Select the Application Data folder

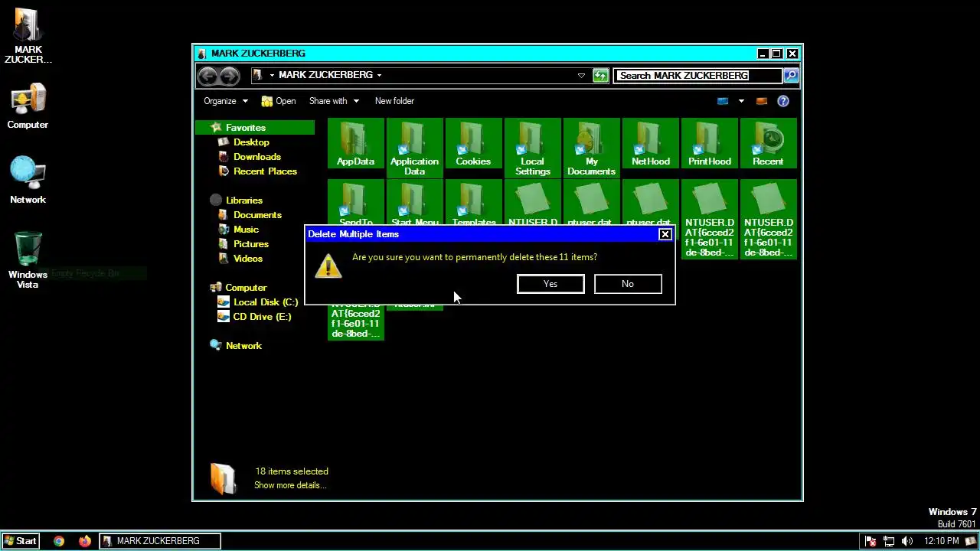414,148
